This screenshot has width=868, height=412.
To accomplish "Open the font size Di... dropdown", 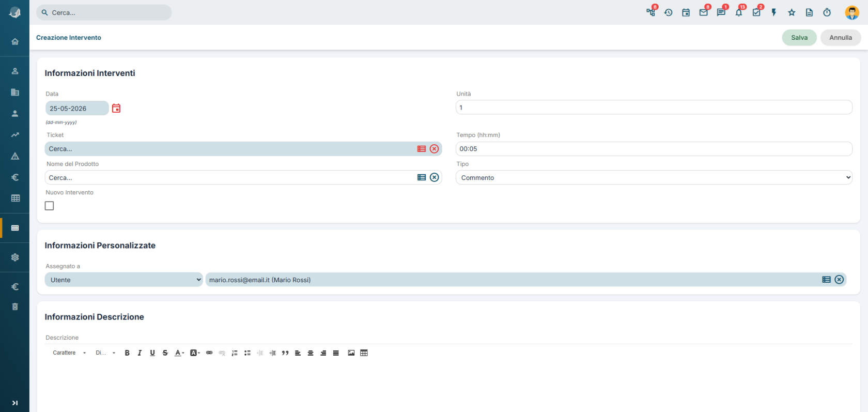I will click(105, 353).
